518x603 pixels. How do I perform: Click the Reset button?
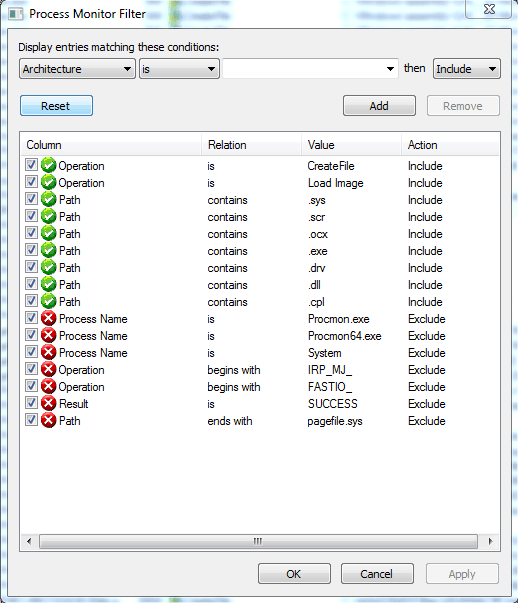(56, 106)
